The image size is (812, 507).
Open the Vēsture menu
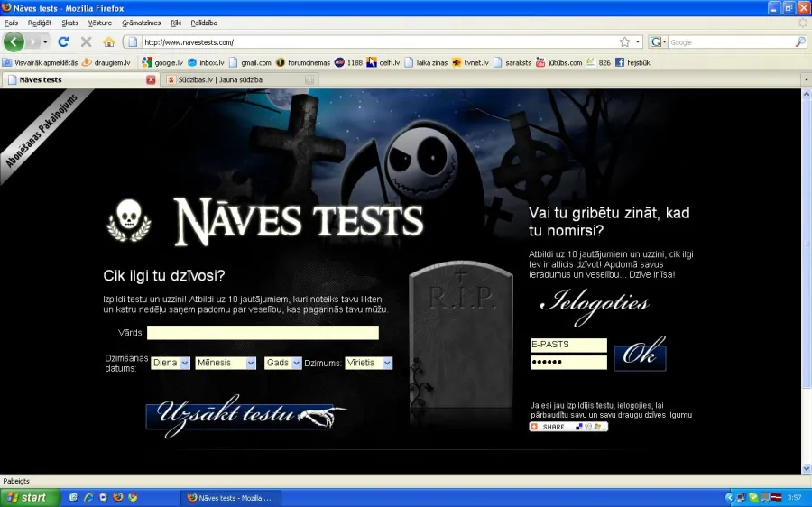click(100, 23)
